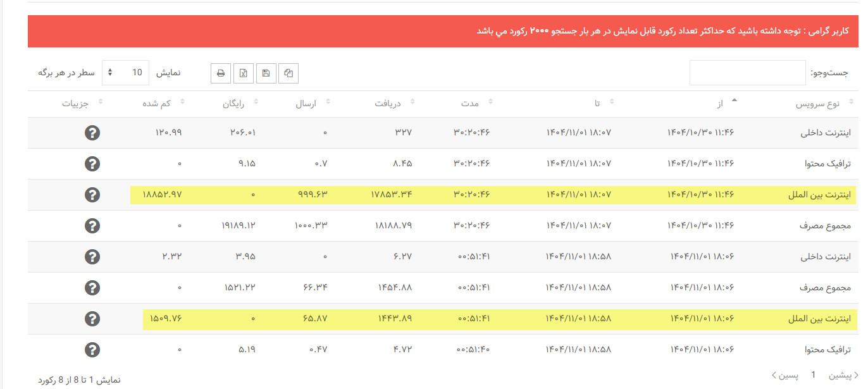Open the rows-per-page dropdown showing 10
868x389 pixels.
[x=125, y=73]
